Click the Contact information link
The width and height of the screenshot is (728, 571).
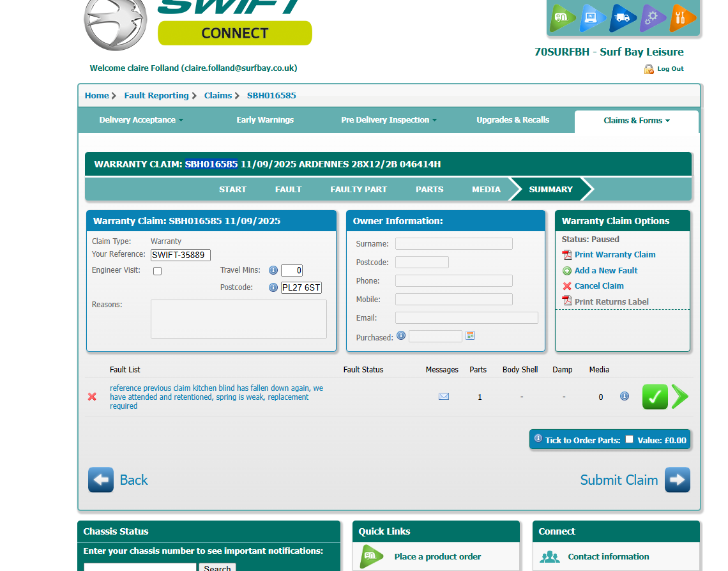608,556
